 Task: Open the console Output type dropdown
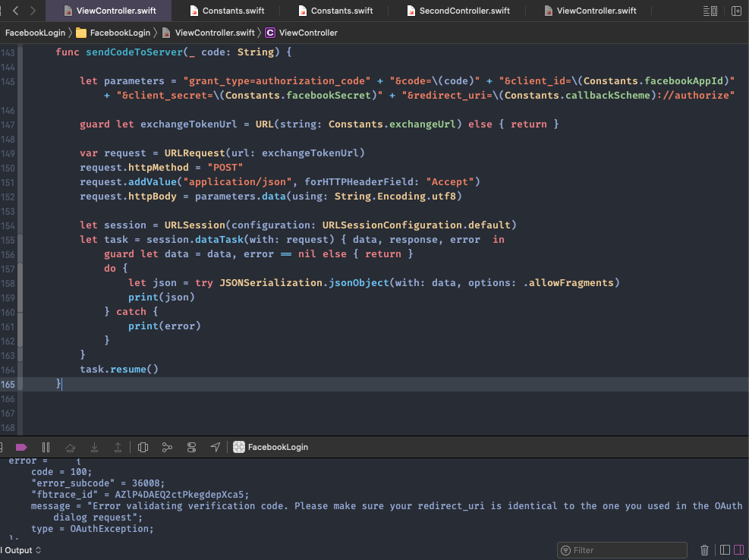tap(21, 550)
